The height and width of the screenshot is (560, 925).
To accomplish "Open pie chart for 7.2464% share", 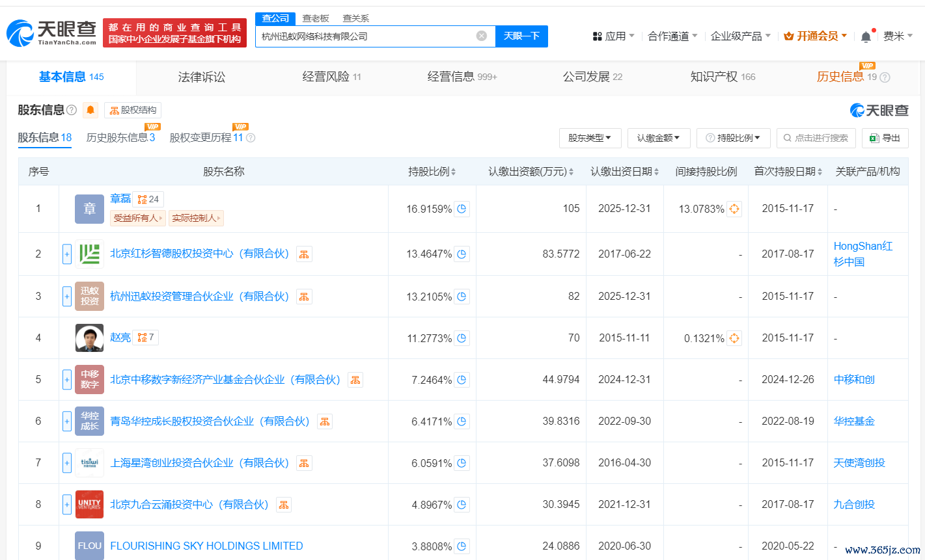I will [x=462, y=380].
